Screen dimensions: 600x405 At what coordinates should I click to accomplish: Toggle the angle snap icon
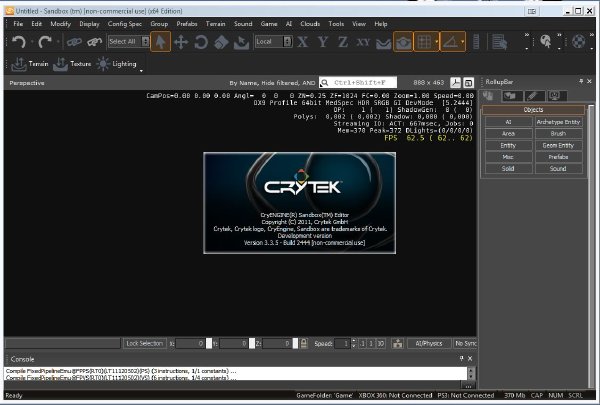point(450,41)
